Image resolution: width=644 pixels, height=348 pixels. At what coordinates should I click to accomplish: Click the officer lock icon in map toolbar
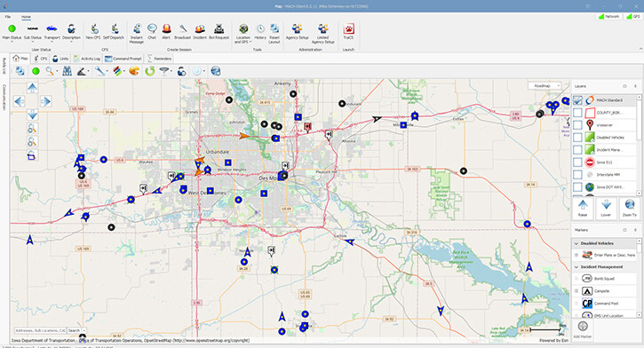(x=181, y=71)
